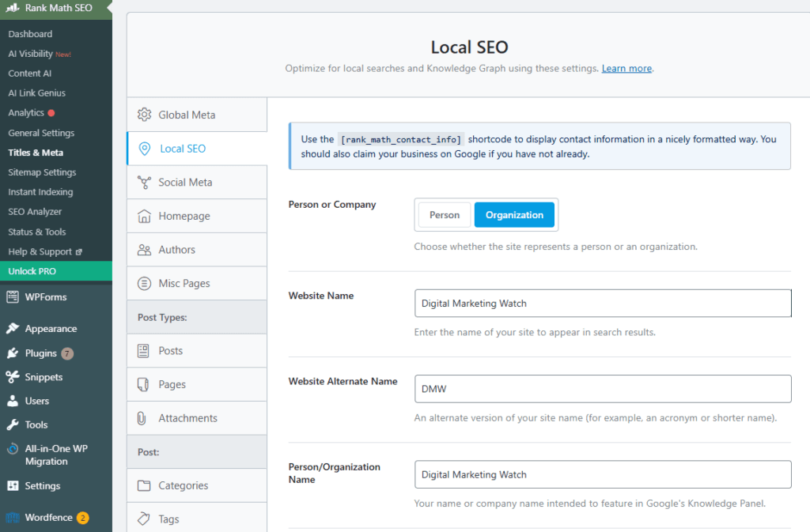Click the All-in-One WP Migration icon
Screen dimensions: 810x532
click(13, 448)
